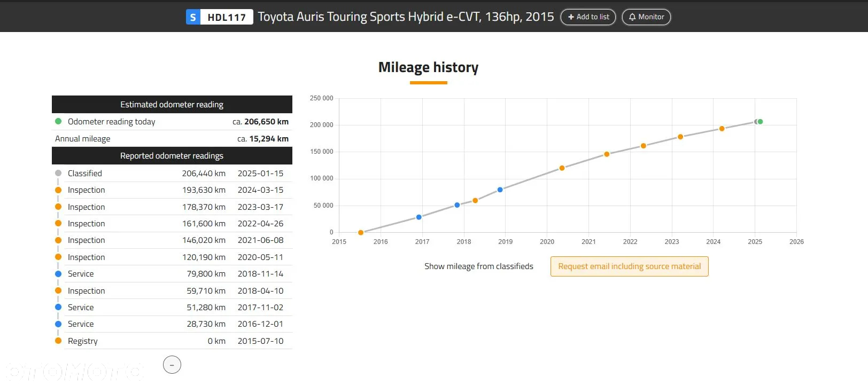Click the date 2016-12-01
868x386 pixels.
click(260, 324)
